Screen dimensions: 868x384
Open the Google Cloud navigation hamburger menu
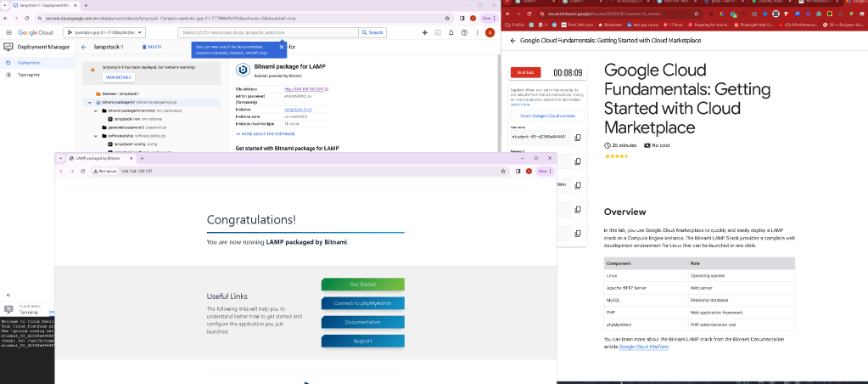pos(8,32)
